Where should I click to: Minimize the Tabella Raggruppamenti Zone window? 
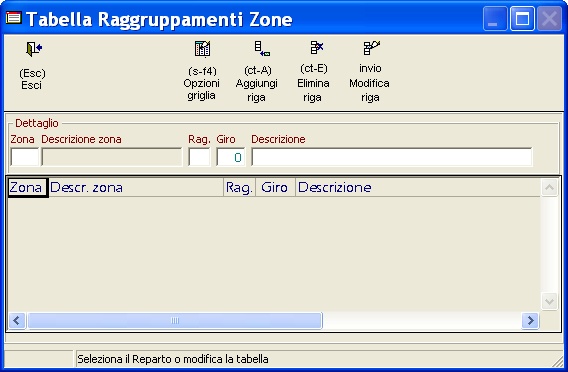495,18
